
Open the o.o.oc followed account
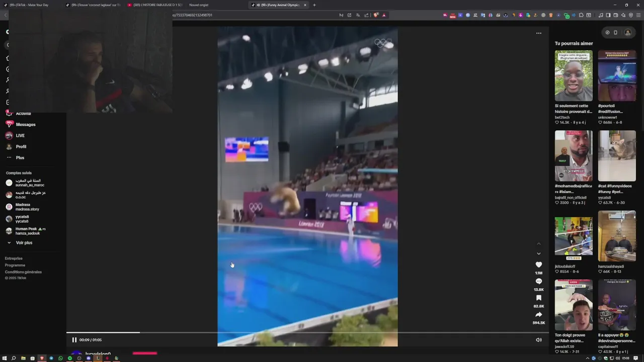[30, 195]
